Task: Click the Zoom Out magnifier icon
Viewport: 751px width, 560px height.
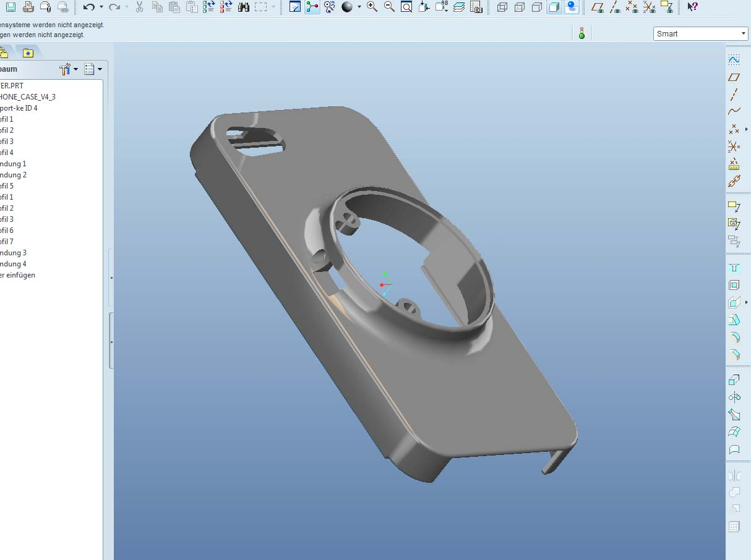Action: pos(389,7)
